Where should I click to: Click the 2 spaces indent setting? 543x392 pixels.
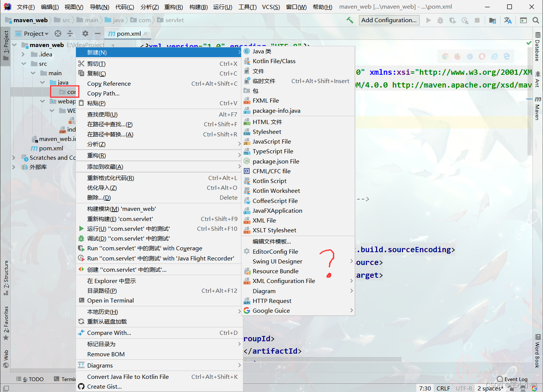pyautogui.click(x=490, y=388)
